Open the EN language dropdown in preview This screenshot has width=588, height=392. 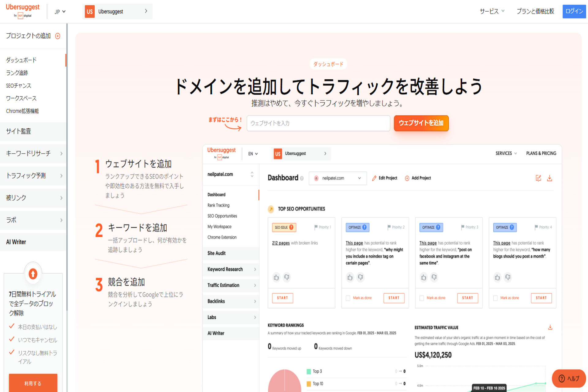tap(253, 154)
